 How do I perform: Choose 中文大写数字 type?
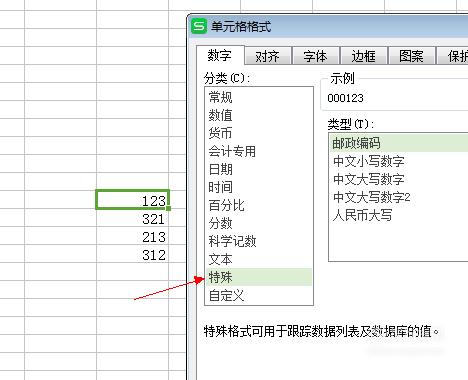[x=399, y=179]
